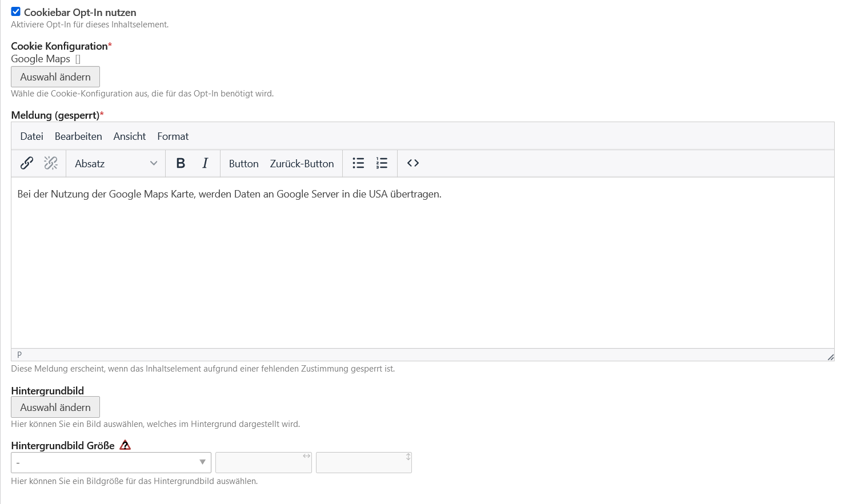Image resolution: width=845 pixels, height=504 pixels.
Task: Open the Bearbeiten menu
Action: click(x=78, y=136)
